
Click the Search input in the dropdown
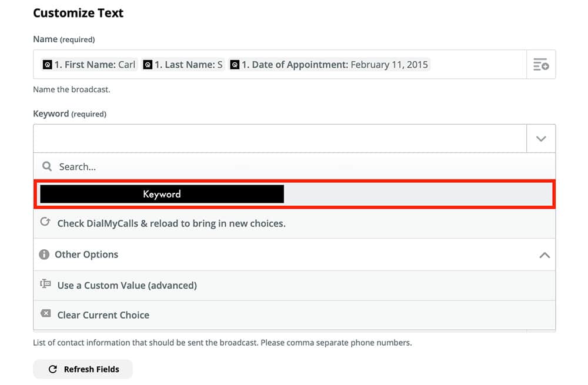tap(294, 167)
